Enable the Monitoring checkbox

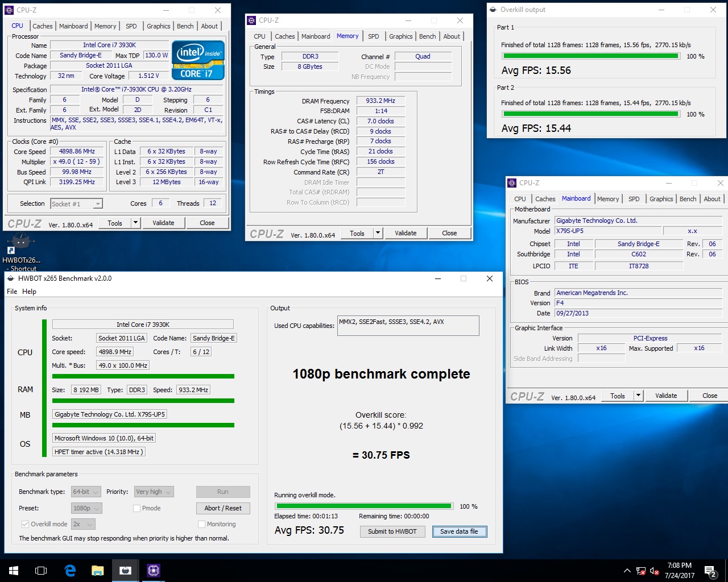coord(201,524)
